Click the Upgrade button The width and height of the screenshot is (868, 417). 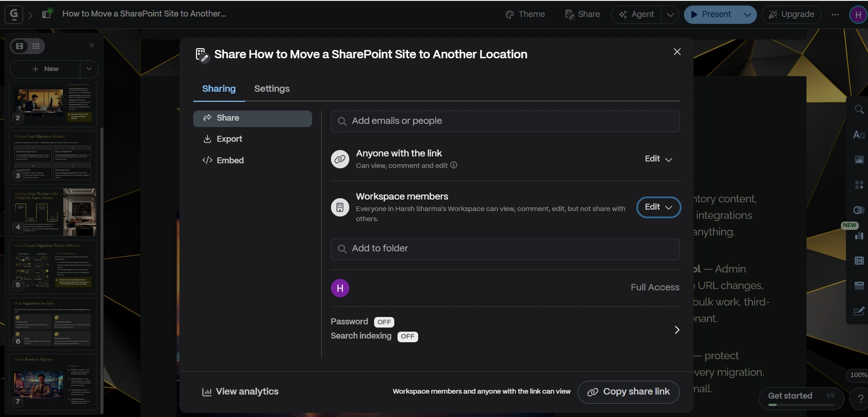791,15
